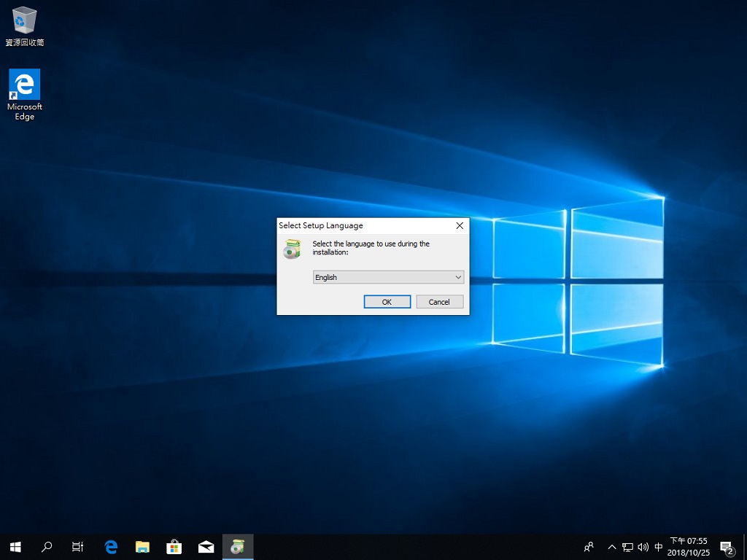
Task: Open the clock and date flyout
Action: [689, 547]
